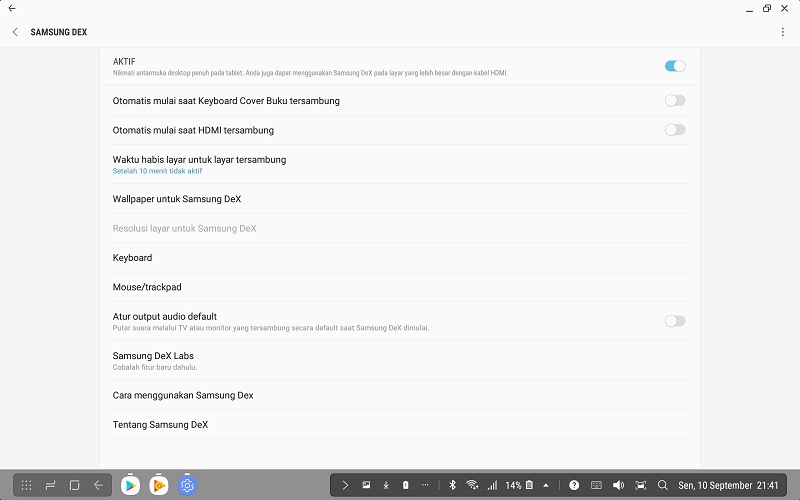Click the volume speaker icon
Screen dimensions: 800x500
coord(618,485)
